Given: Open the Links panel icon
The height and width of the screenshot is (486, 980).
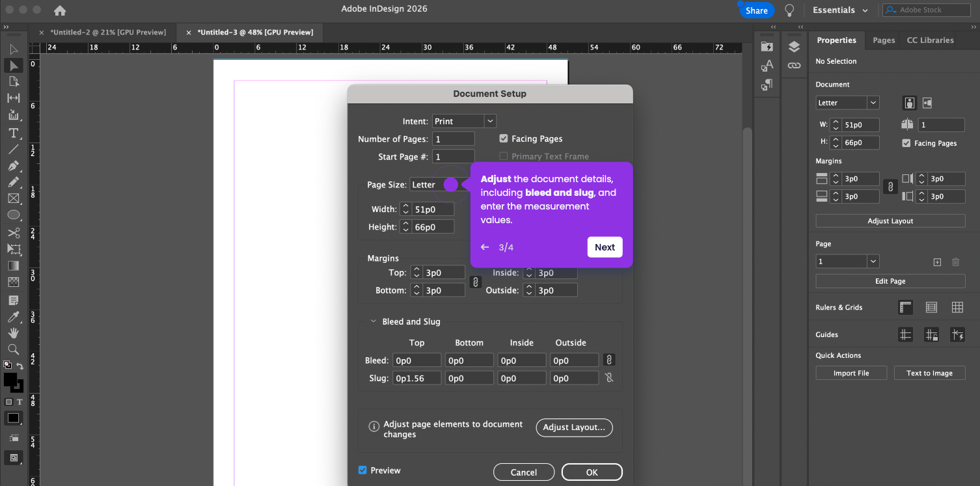Looking at the screenshot, I should coord(794,66).
